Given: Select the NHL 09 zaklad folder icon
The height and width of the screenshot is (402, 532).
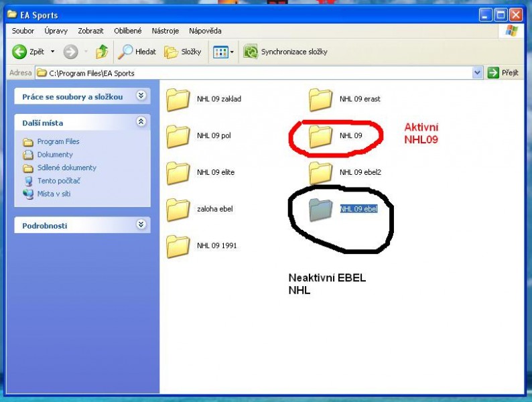Looking at the screenshot, I should click(178, 99).
